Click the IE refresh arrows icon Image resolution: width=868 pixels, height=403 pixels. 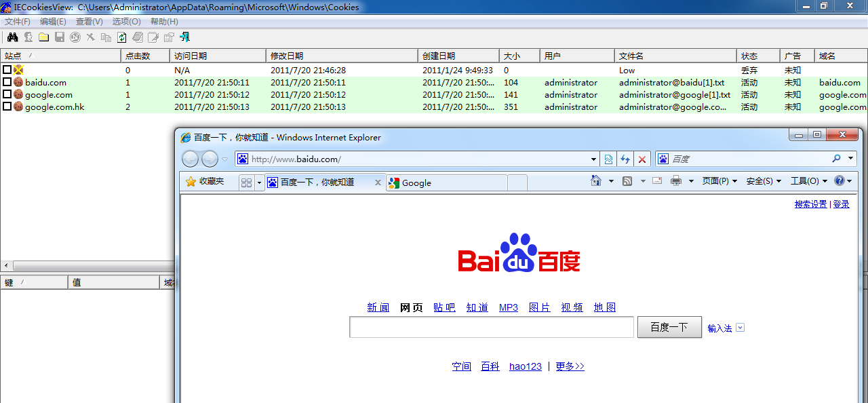pos(625,159)
